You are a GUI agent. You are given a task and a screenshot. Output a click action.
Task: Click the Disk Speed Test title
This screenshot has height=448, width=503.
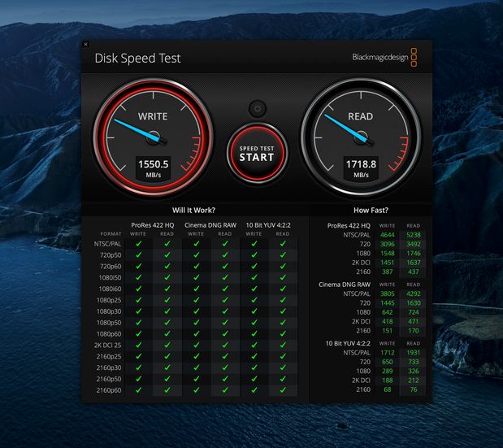click(137, 59)
